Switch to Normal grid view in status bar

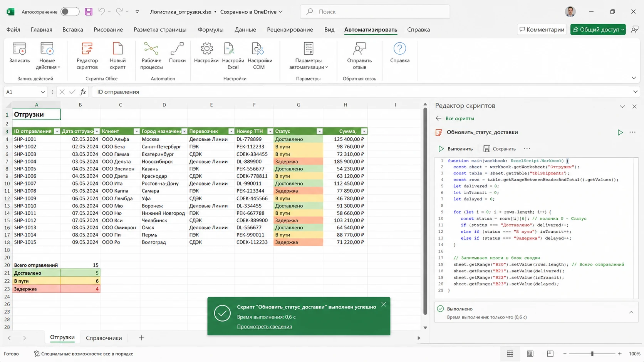click(510, 354)
